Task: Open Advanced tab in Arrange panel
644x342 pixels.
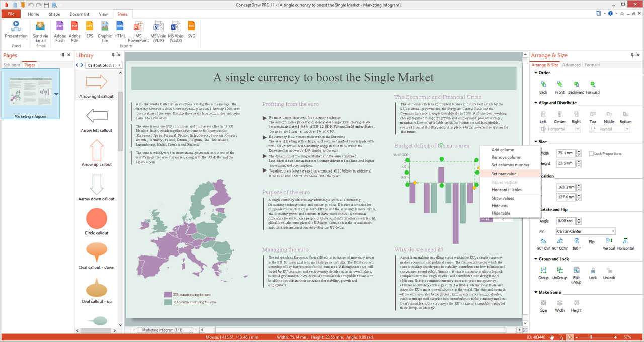Action: click(571, 65)
